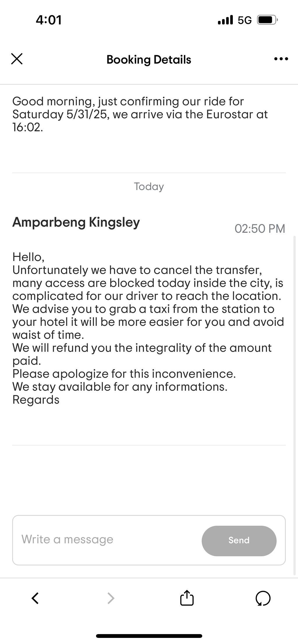Open the three-dot more options menu

point(281,59)
